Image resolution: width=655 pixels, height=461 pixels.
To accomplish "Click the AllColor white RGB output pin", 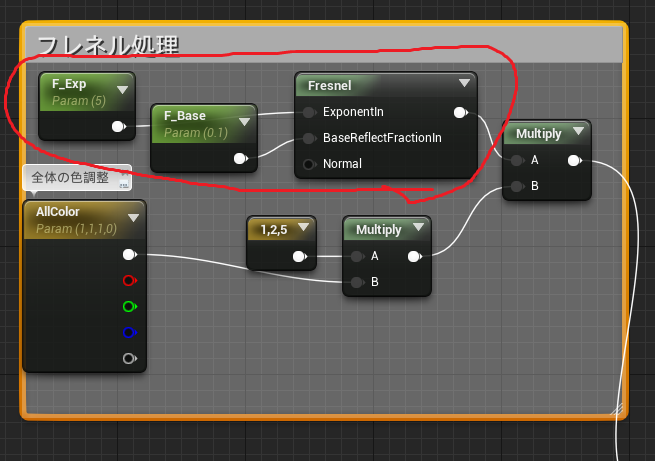I will (x=130, y=255).
